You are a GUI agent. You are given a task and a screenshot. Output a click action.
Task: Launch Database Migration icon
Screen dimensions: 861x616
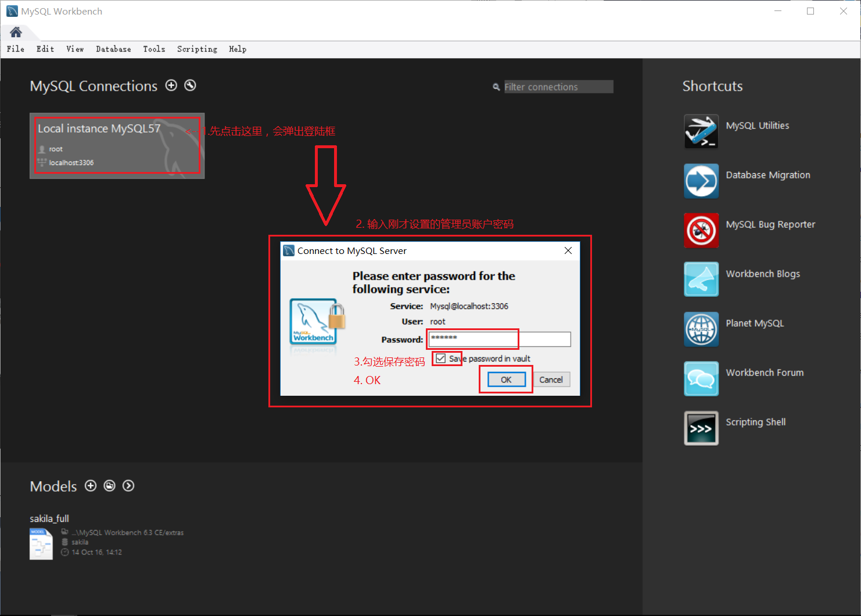tap(701, 181)
